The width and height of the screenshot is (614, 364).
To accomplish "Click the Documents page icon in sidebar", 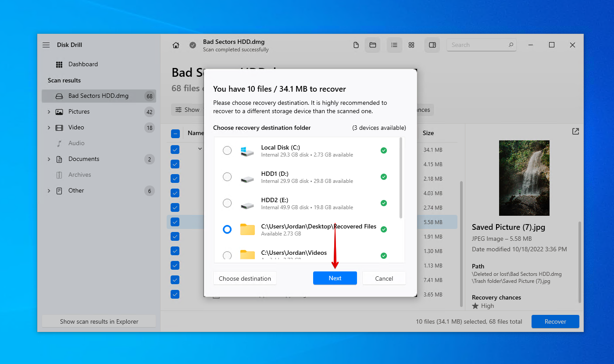I will click(59, 159).
